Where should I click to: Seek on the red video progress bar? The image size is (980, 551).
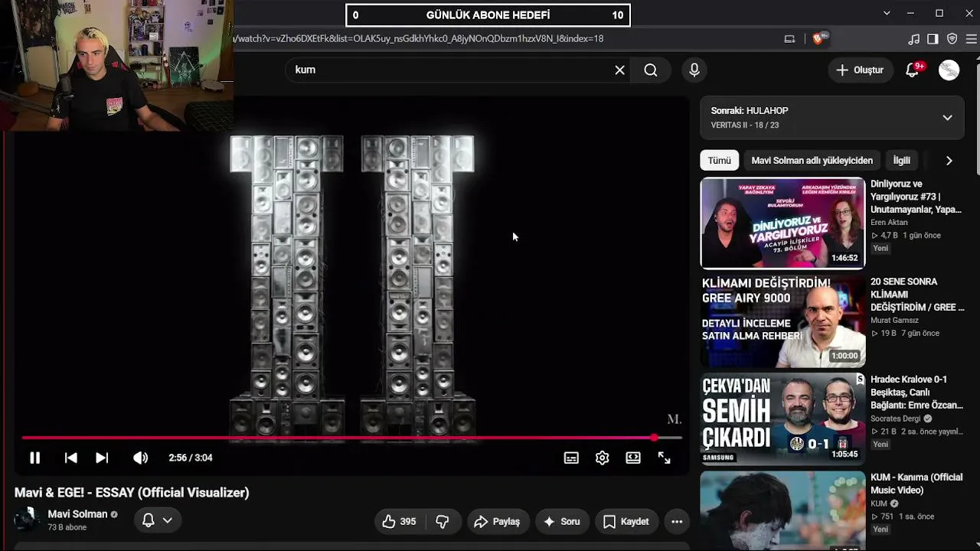tap(351, 438)
